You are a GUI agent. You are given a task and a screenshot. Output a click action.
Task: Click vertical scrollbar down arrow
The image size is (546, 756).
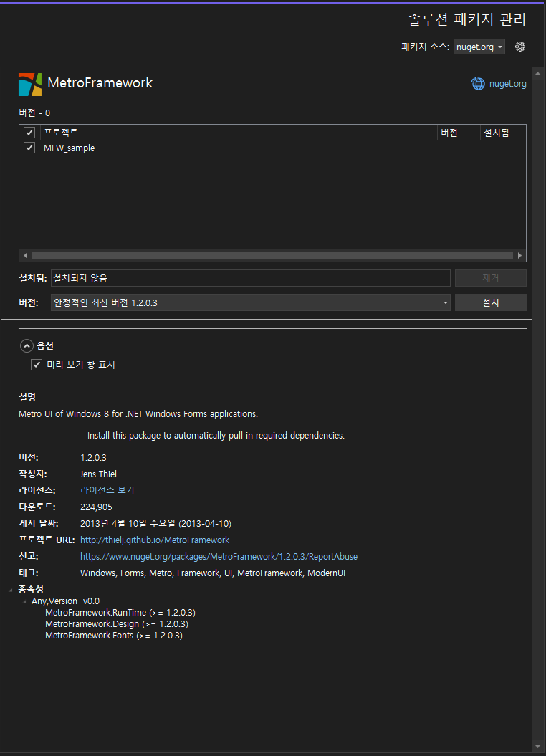click(538, 747)
